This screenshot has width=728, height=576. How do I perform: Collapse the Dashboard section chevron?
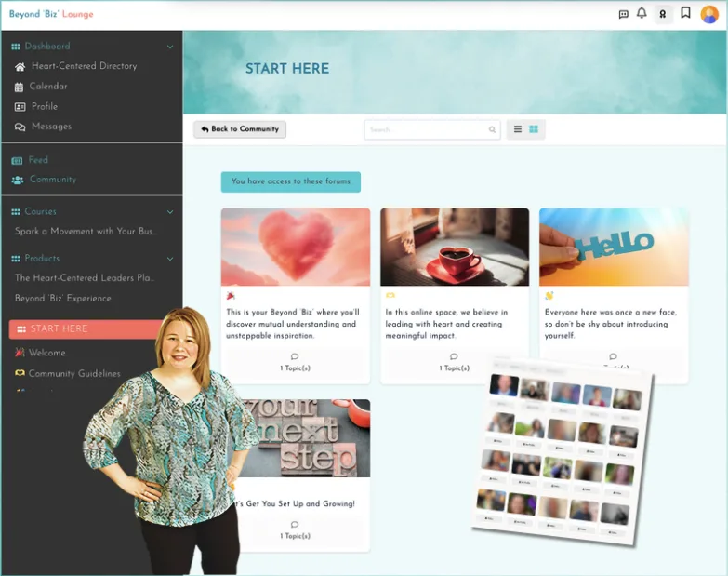point(169,47)
